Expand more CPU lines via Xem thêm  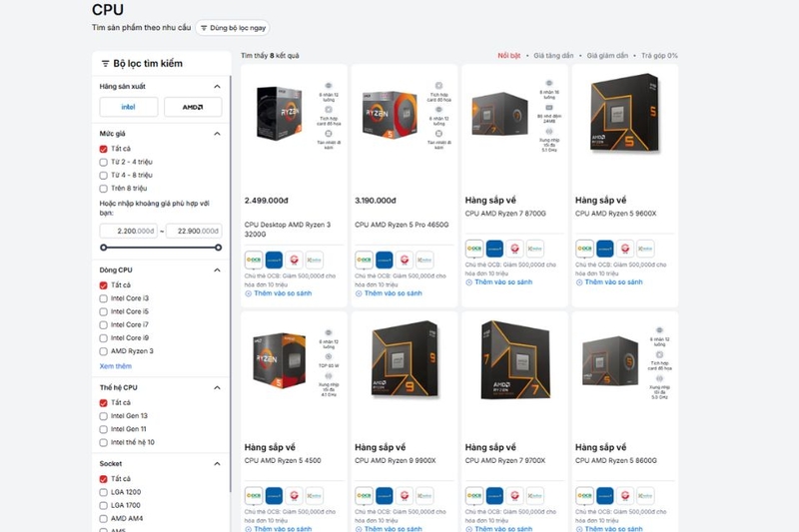(116, 366)
